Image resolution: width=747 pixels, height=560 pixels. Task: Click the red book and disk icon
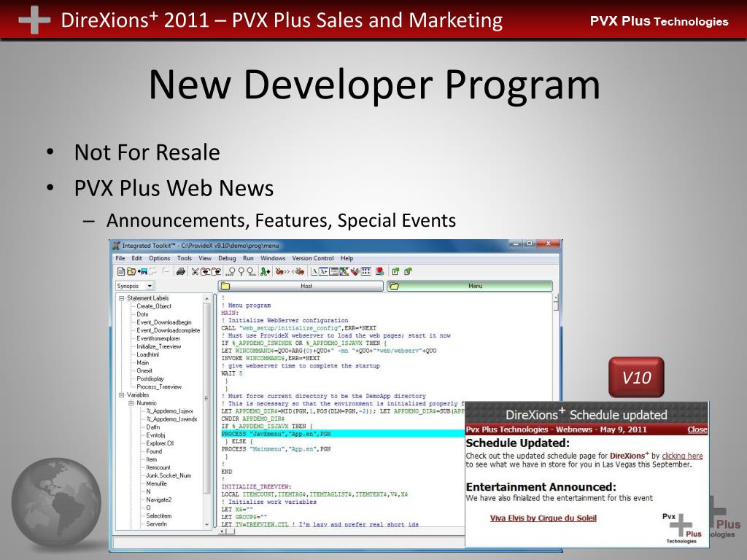click(x=379, y=271)
